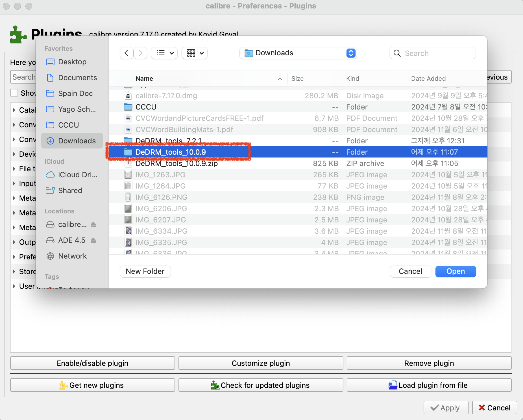Select Documents in Favorites sidebar

pos(72,78)
